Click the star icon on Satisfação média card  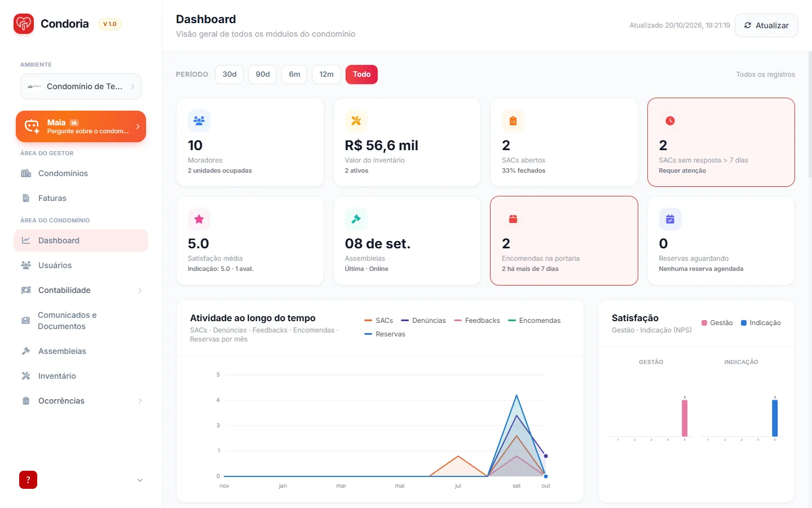coord(199,219)
